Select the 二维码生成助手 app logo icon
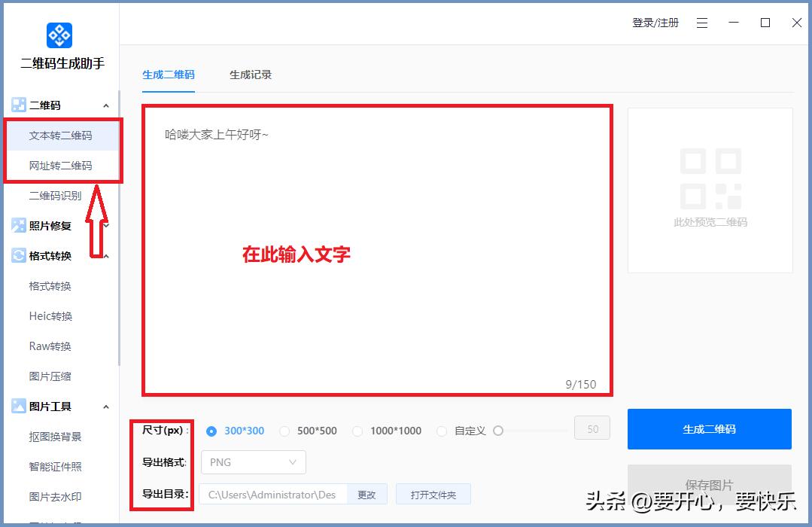 [59, 35]
